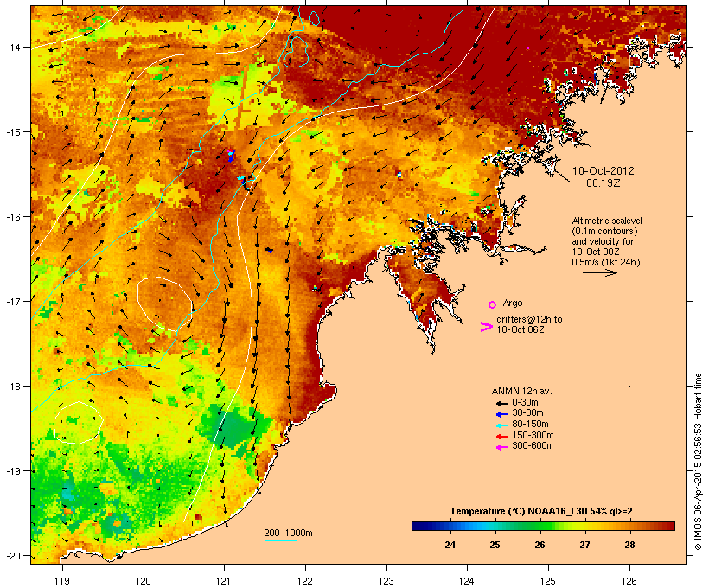Viewport: 709px width, 588px height.
Task: Click the IMOS copyright timestamp text
Action: (x=698, y=462)
